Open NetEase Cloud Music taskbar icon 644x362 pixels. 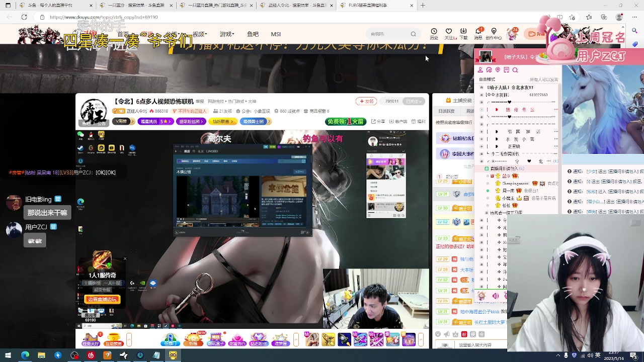pyautogui.click(x=91, y=355)
